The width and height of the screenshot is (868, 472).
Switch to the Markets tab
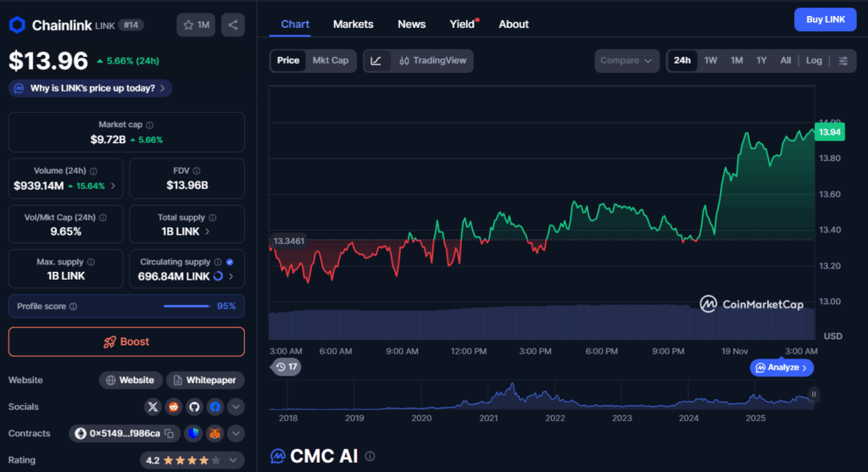click(x=353, y=25)
